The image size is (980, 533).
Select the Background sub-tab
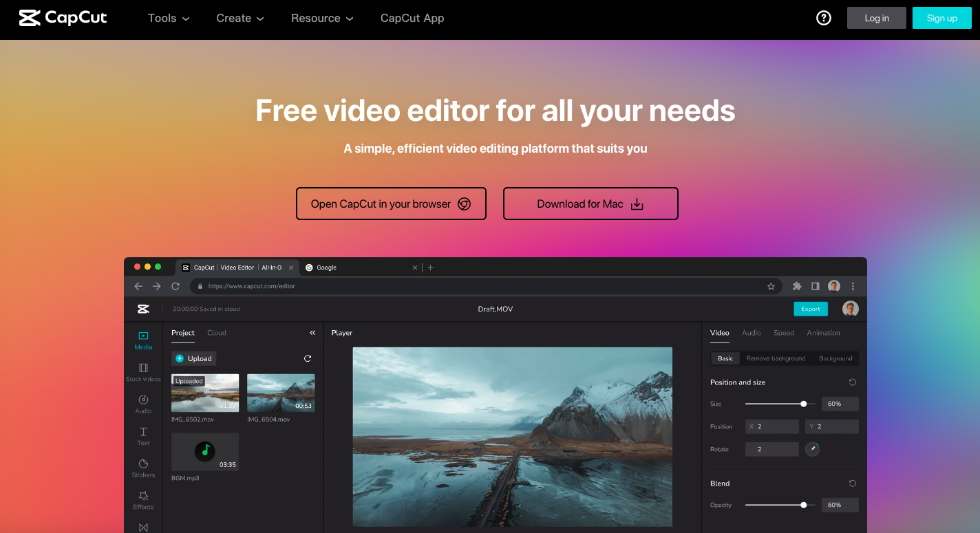(x=835, y=358)
